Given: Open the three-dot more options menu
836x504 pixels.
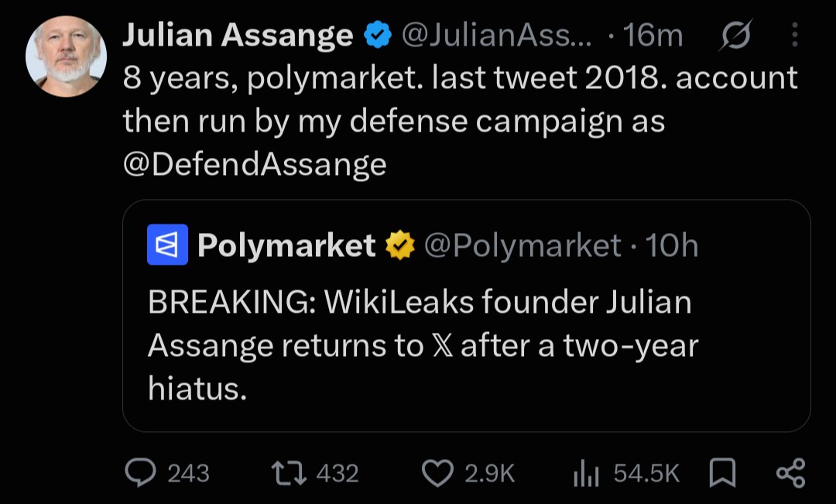Looking at the screenshot, I should click(x=794, y=35).
